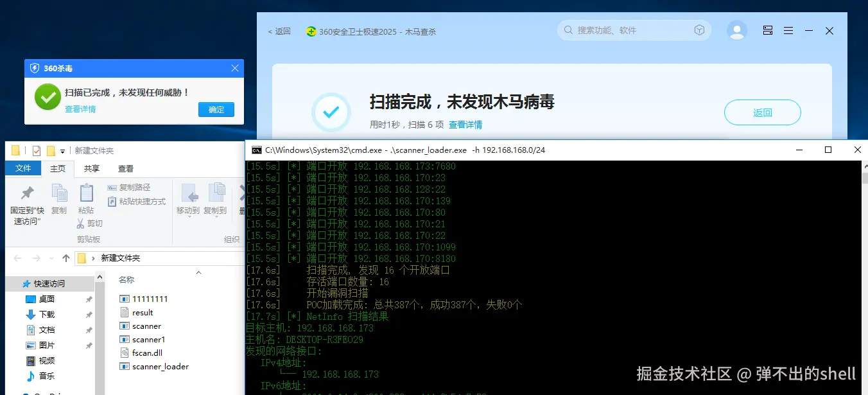Screen dimensions: 868x395
Task: Click the cmd.exe icon in console title bar
Action: 256,150
